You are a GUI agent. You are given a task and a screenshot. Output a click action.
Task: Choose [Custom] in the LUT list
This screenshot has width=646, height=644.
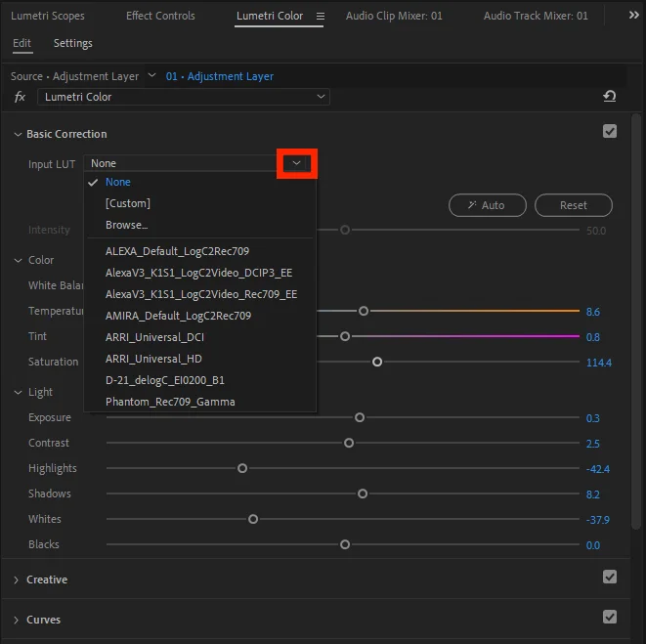click(x=199, y=203)
